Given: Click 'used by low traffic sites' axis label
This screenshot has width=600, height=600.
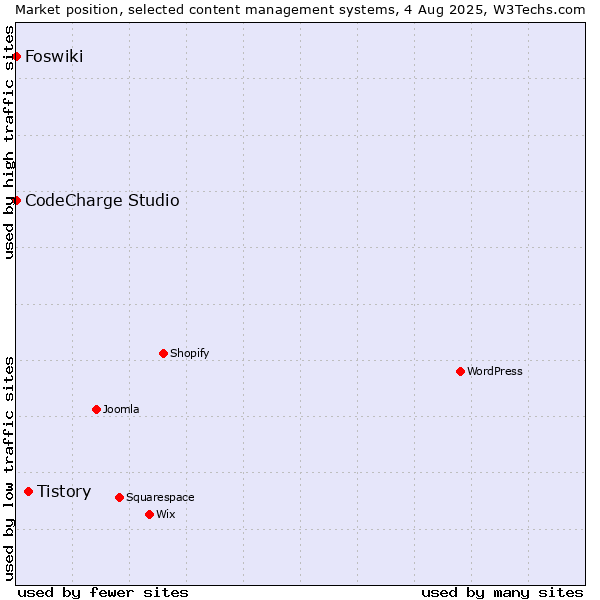Looking at the screenshot, I should 8,470.
